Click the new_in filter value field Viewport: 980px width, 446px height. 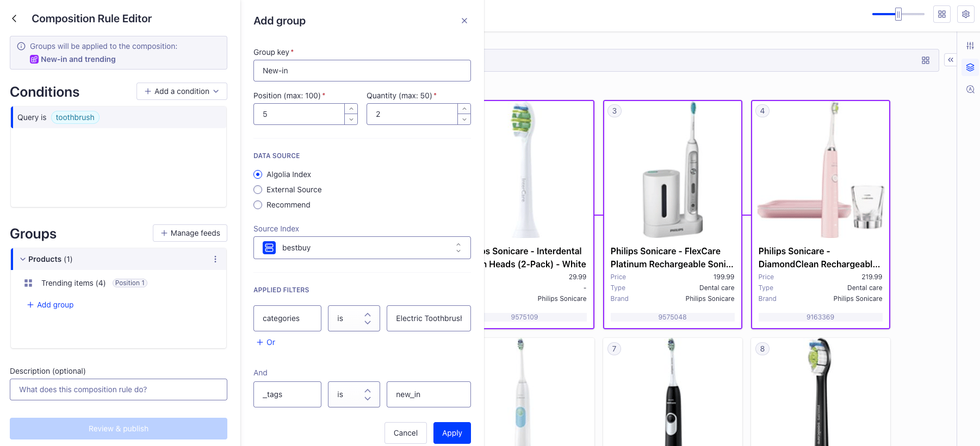[x=429, y=394]
